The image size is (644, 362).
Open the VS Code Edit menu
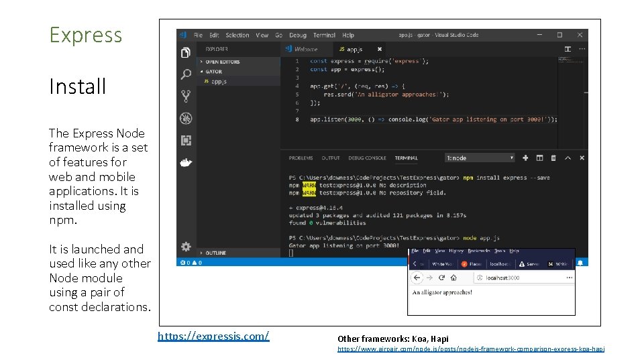pos(214,36)
